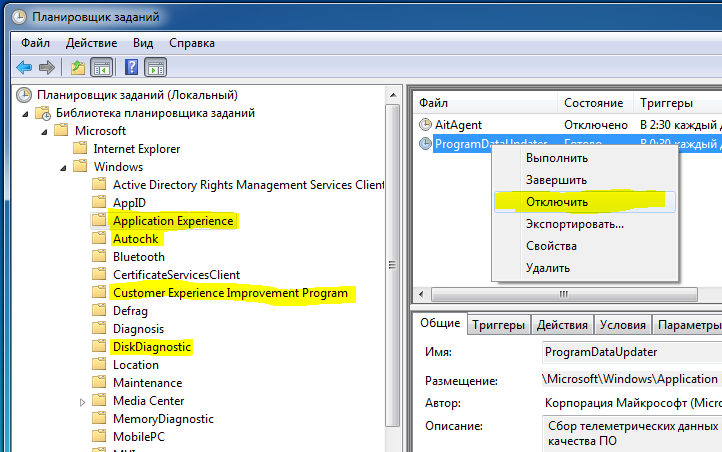Image resolution: width=722 pixels, height=452 pixels.
Task: Select the CertificateServicesClient tree item
Action: click(176, 275)
